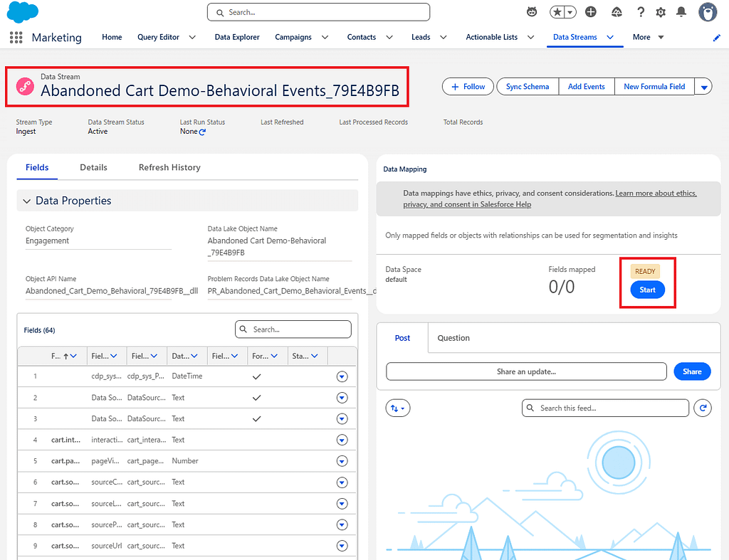Click the Share an update box

[526, 371]
